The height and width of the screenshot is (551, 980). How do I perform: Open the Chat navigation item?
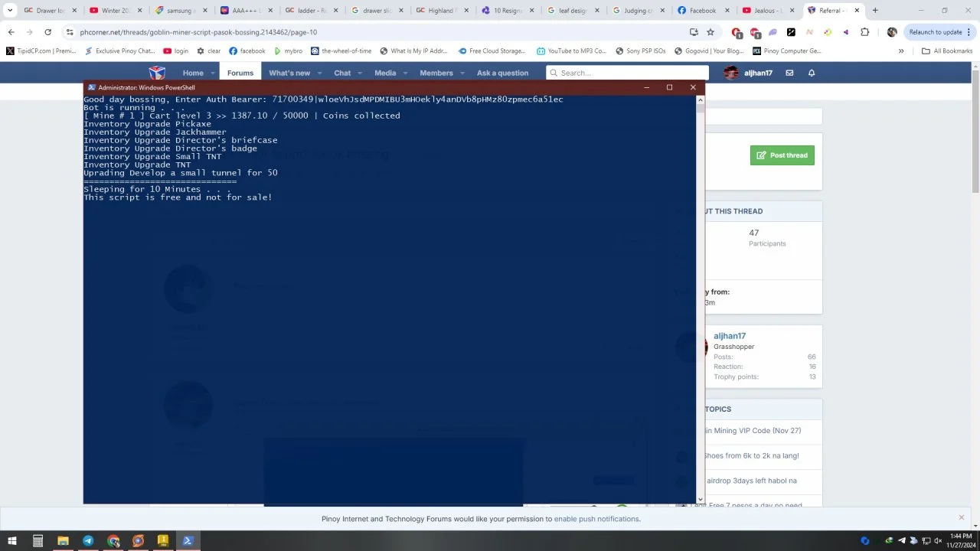tap(342, 73)
